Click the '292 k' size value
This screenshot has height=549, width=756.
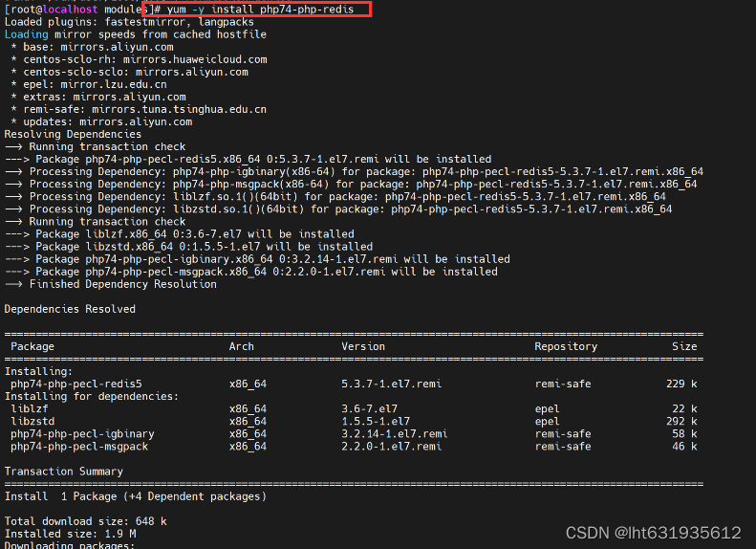click(x=681, y=422)
